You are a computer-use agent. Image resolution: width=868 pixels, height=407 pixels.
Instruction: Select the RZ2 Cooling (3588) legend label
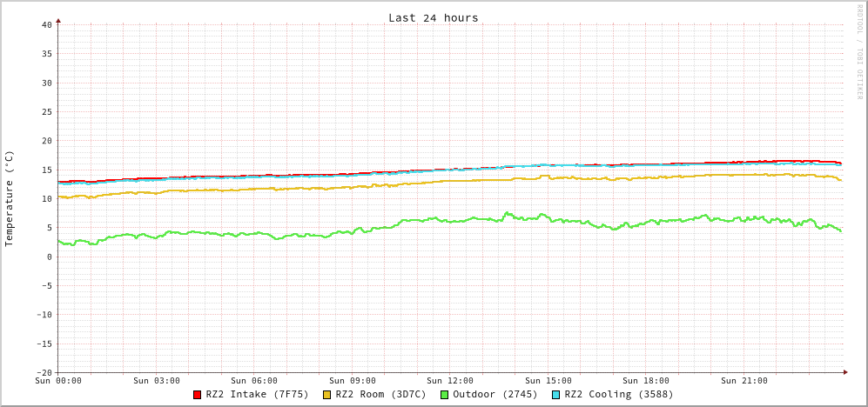(x=618, y=394)
